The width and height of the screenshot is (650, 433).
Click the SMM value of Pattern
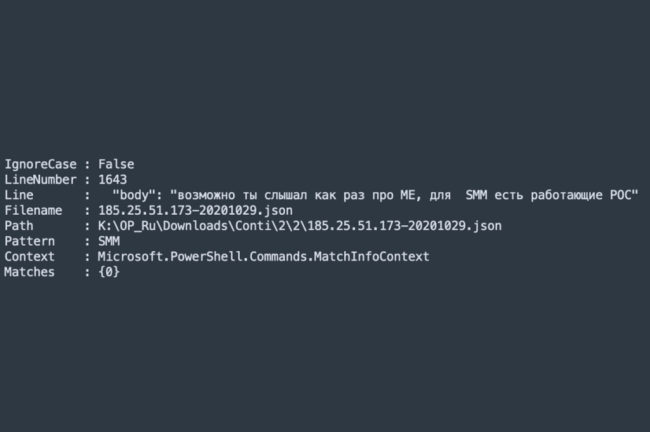[x=109, y=241]
